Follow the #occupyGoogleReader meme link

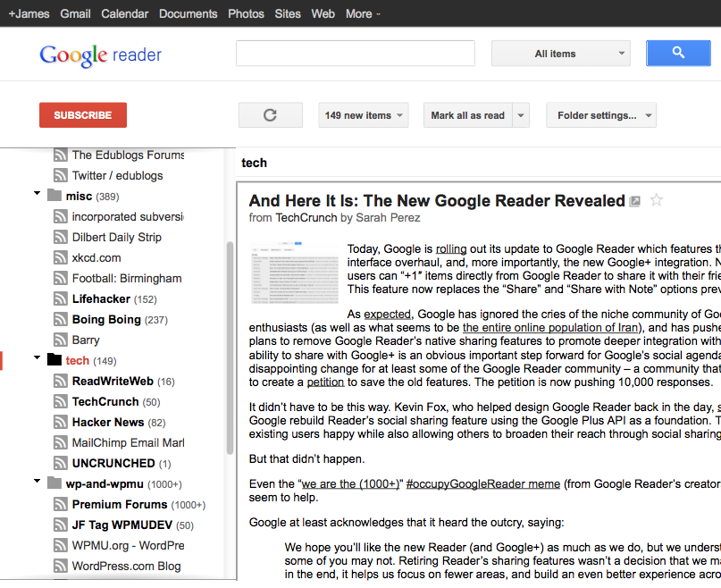[483, 484]
